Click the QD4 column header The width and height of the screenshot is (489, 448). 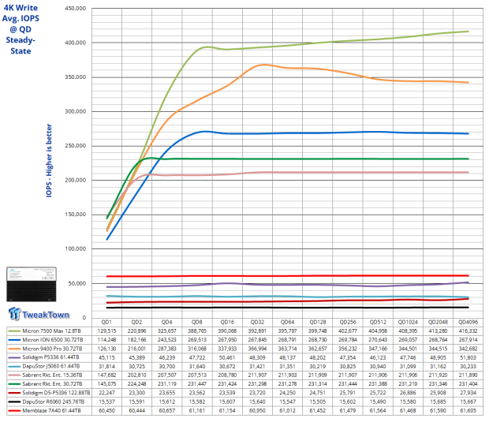(167, 322)
